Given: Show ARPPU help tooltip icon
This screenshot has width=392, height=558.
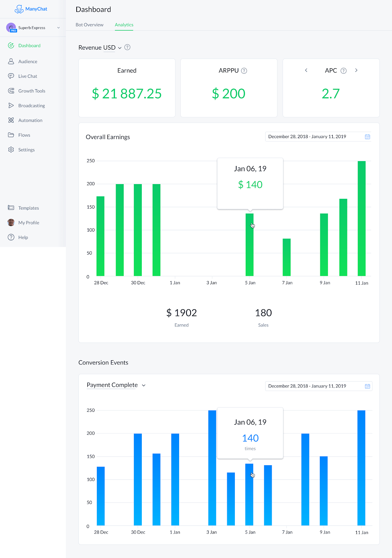Looking at the screenshot, I should (x=244, y=71).
